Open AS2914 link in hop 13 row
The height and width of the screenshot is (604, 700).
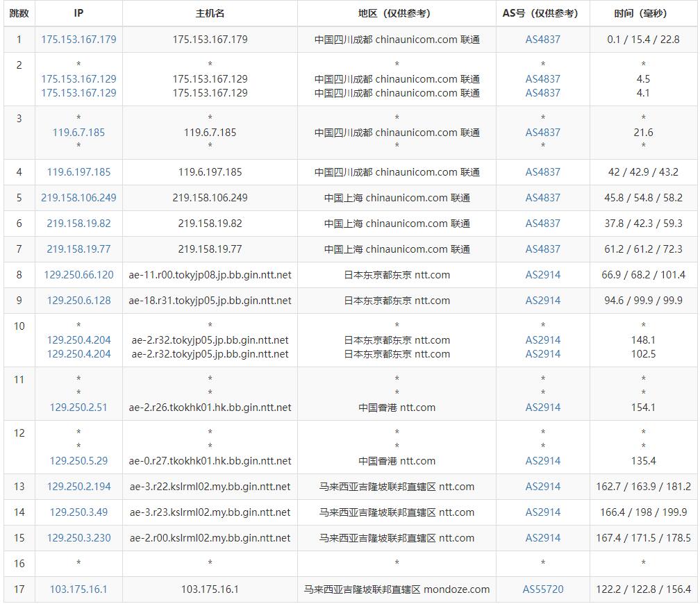click(543, 487)
